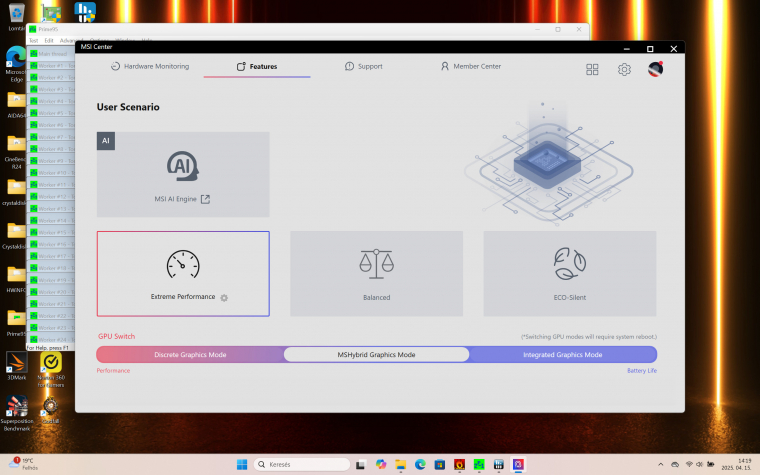Screen dimensions: 760x475
Task: Launch the 3DMark desktop shortcut
Action: pos(16,366)
